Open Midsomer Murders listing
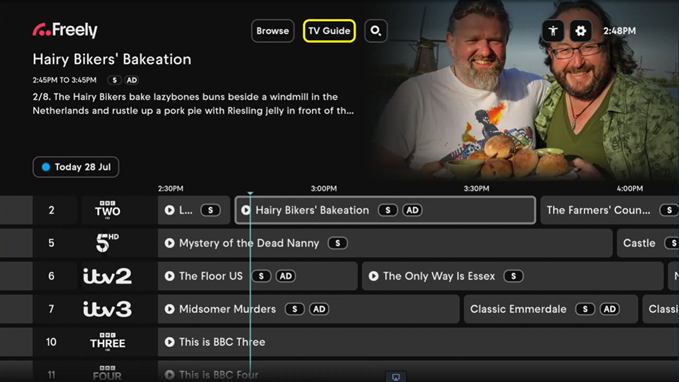679x382 pixels. [x=308, y=309]
